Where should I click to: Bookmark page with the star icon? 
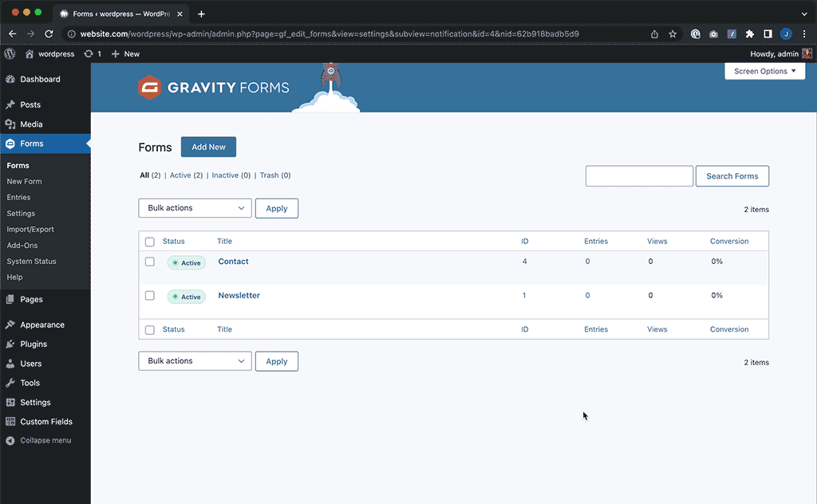673,33
